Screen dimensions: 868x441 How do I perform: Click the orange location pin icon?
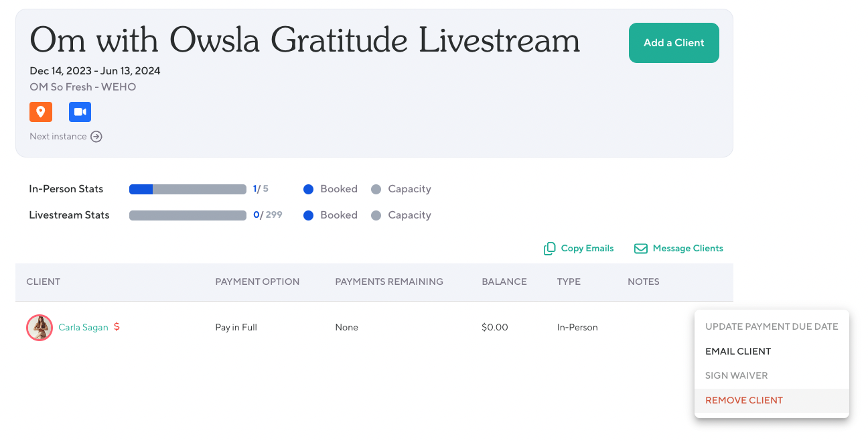point(41,112)
